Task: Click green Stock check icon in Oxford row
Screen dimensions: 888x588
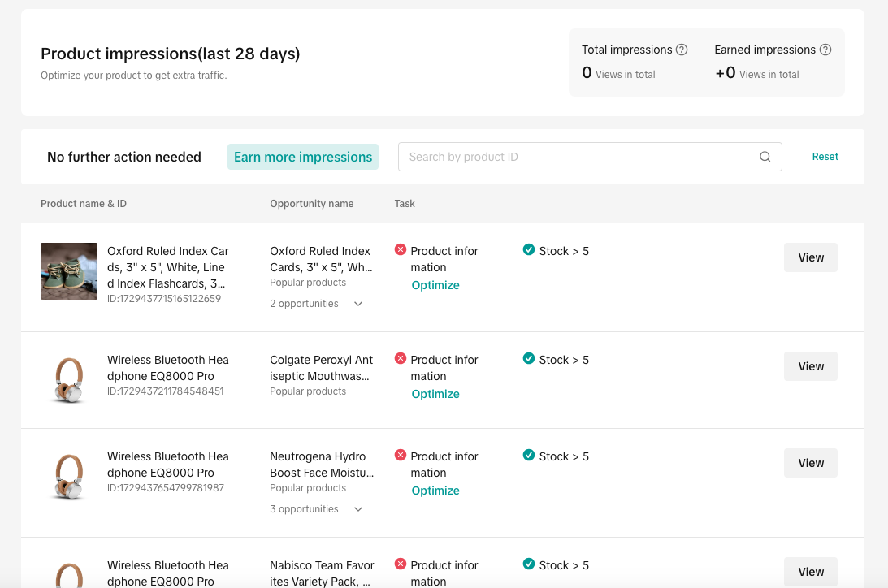Action: click(x=529, y=250)
